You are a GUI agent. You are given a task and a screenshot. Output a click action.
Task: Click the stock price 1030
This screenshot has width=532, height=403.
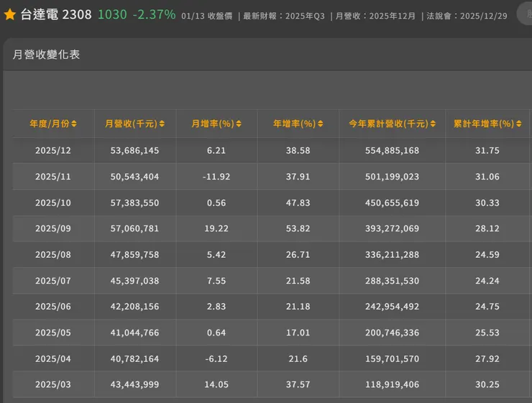[x=112, y=14]
